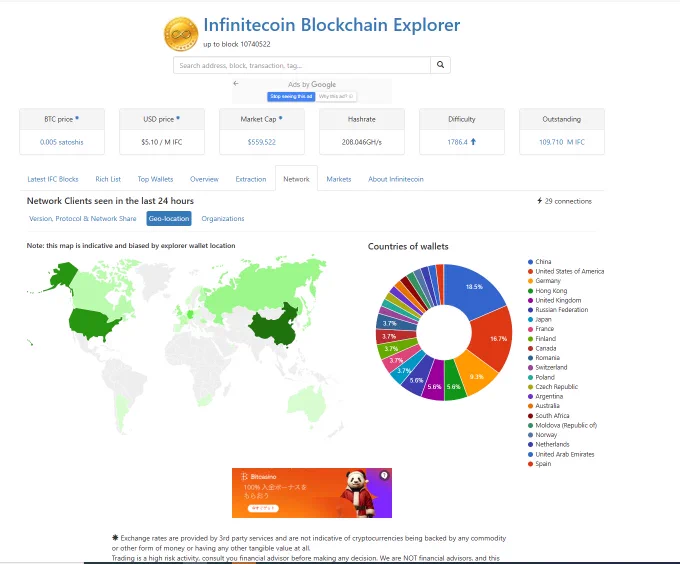Click the $559,522 market cap link

[262, 142]
